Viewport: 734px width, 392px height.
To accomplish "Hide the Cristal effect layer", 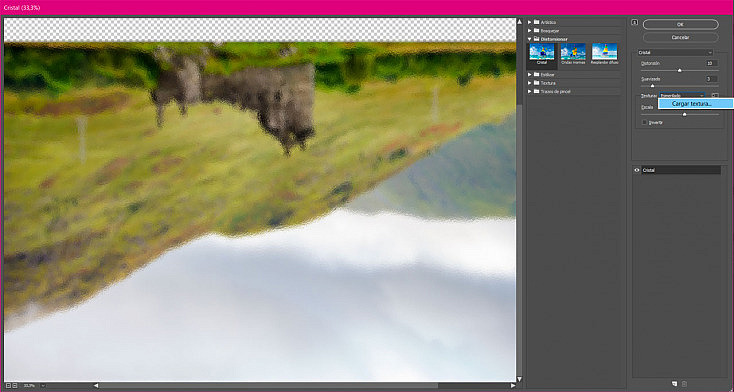I will pos(637,170).
